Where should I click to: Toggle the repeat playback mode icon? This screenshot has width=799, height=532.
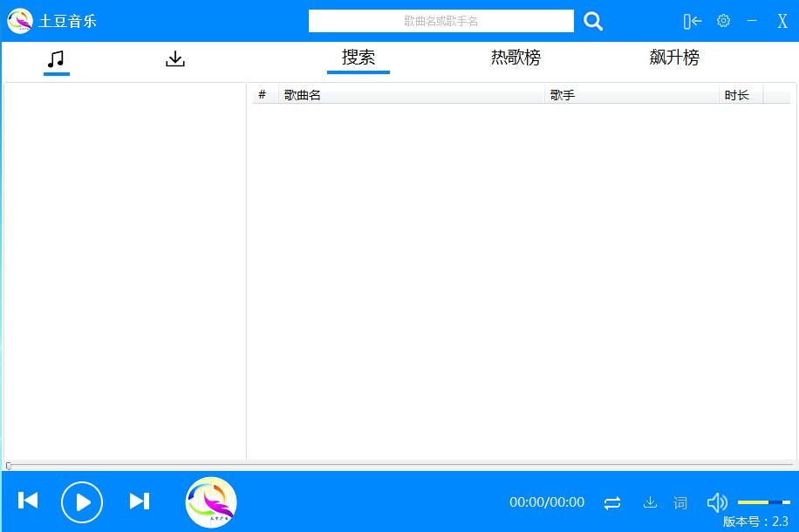click(x=612, y=502)
